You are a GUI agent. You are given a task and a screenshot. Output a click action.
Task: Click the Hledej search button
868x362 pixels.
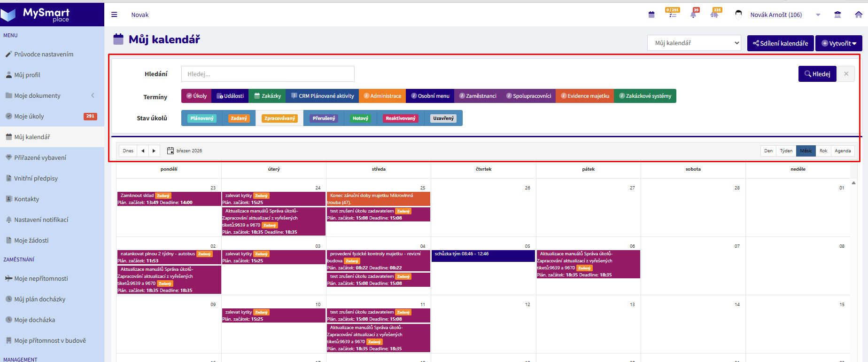tap(817, 74)
